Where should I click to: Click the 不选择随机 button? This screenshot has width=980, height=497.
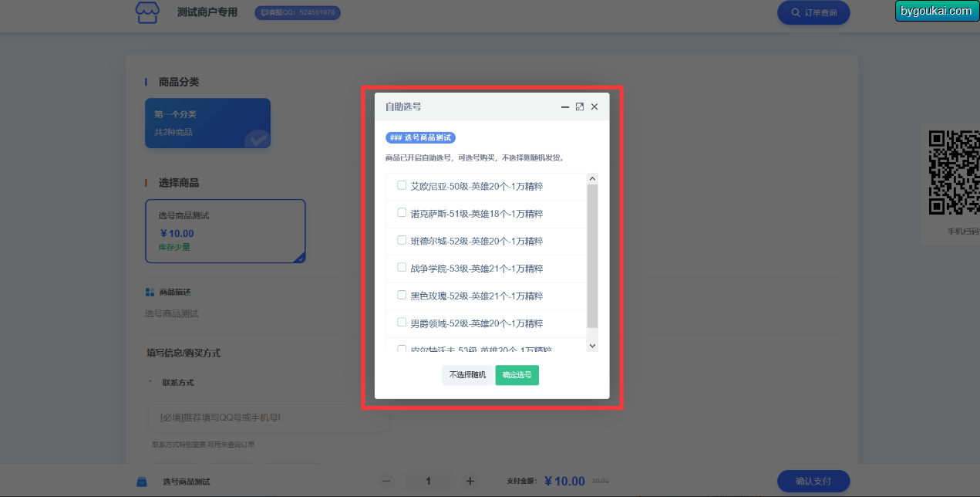click(467, 375)
